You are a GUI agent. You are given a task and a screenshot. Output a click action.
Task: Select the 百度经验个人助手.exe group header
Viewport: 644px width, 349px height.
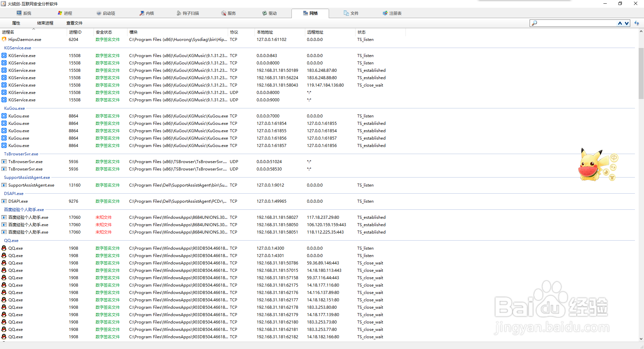24,210
